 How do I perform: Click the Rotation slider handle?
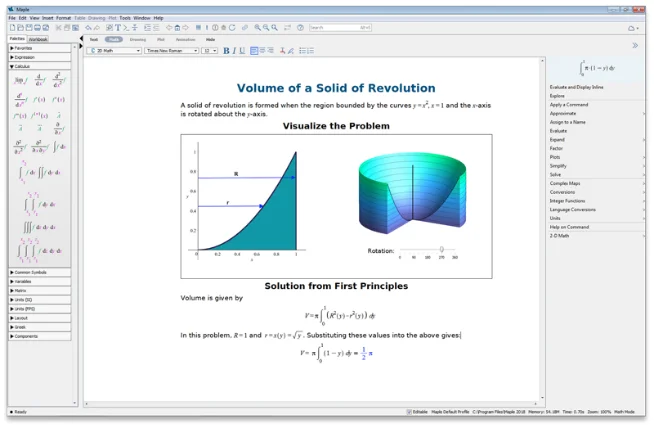pyautogui.click(x=442, y=249)
